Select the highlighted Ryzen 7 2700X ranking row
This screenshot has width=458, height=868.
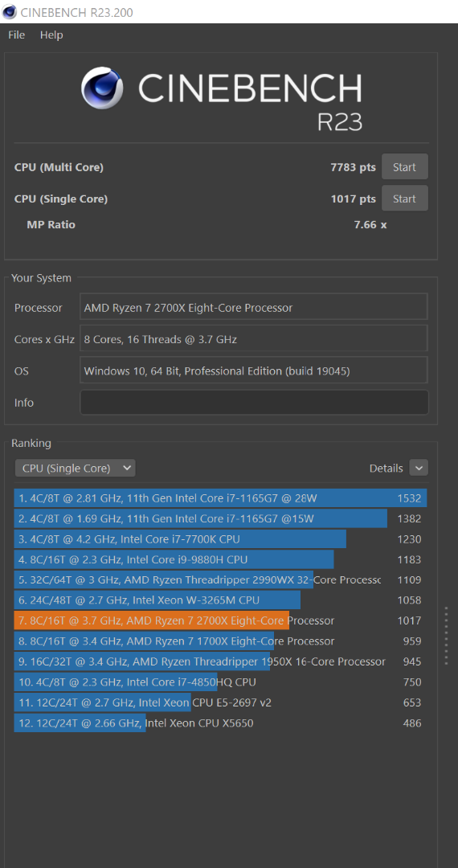pos(220,620)
